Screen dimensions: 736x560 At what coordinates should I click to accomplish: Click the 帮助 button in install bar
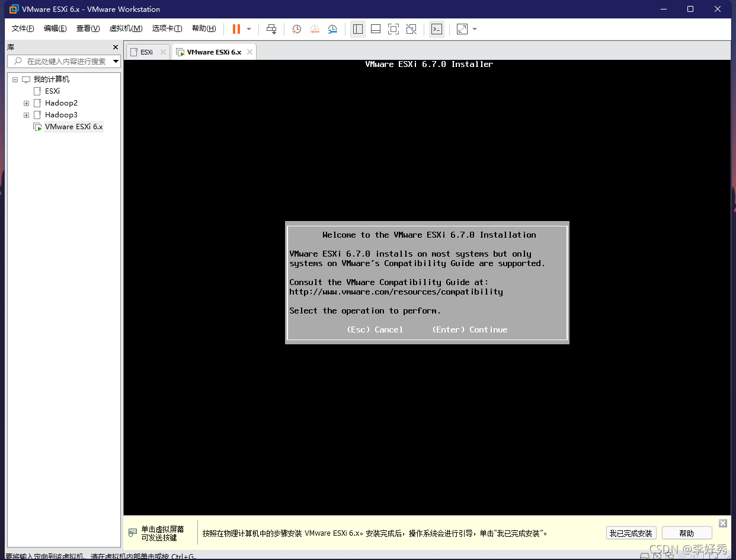click(x=687, y=533)
